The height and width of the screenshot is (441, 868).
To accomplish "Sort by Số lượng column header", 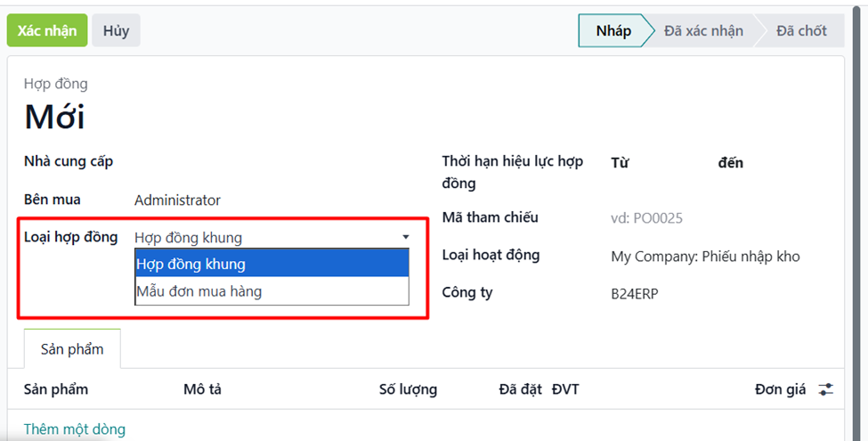I will [408, 389].
